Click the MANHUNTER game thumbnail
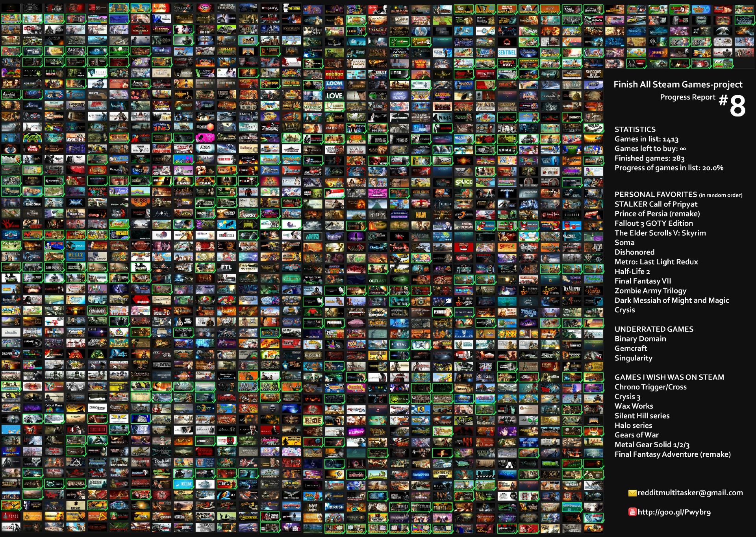 pyautogui.click(x=399, y=117)
